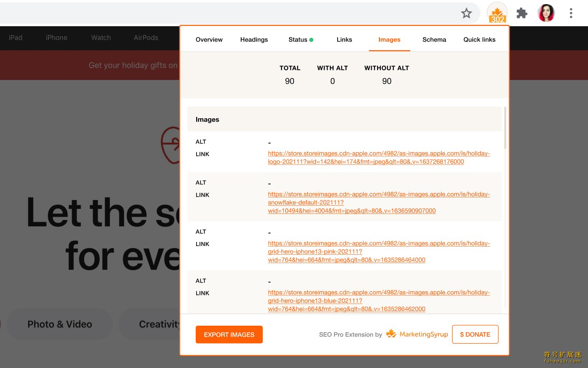Screen dimensions: 588x368
Task: Click the green status dot indicator
Action: [x=311, y=40]
